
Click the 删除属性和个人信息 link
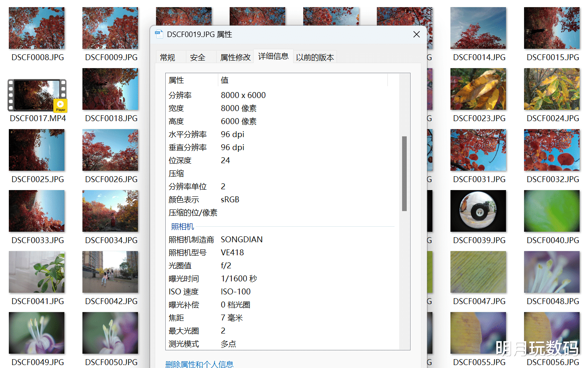click(x=199, y=364)
